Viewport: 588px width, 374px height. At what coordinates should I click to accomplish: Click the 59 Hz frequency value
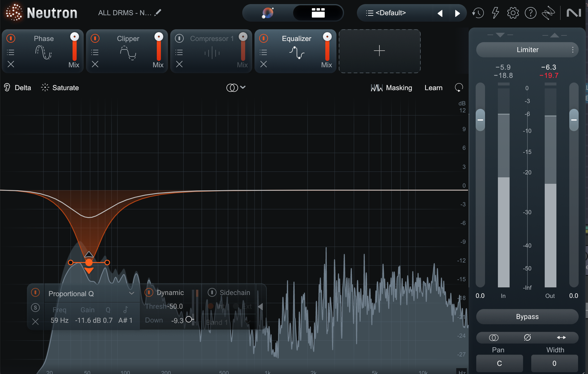59,320
